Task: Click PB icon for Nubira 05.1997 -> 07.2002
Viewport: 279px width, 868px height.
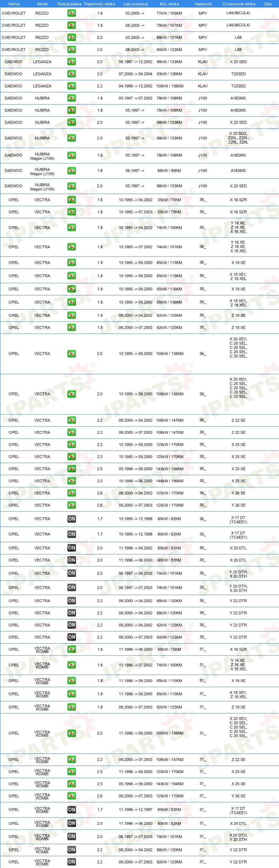Action: pyautogui.click(x=72, y=98)
